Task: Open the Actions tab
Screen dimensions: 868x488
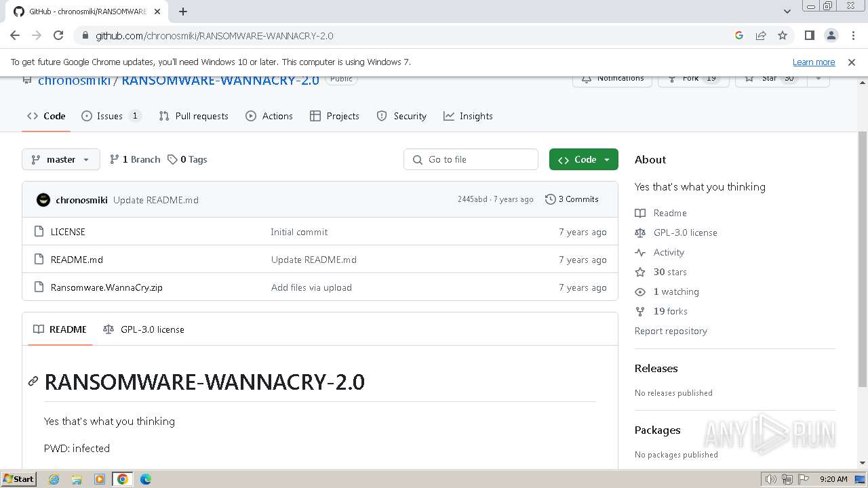Action: 269,116
